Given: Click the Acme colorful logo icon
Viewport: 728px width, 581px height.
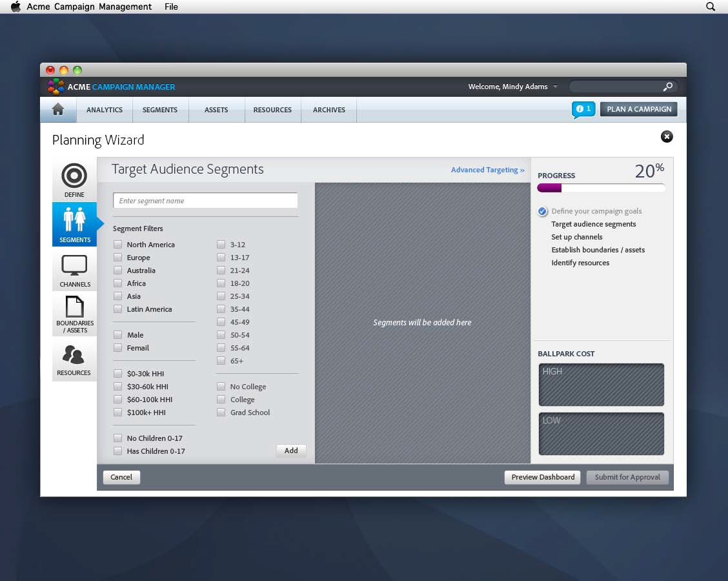Looking at the screenshot, I should [x=56, y=87].
